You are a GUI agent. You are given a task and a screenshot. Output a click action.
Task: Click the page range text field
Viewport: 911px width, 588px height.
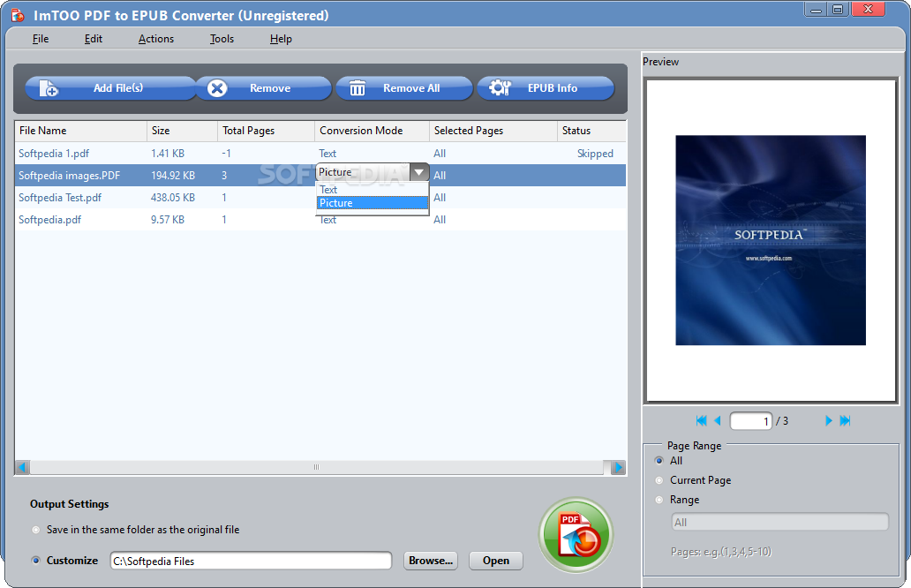pyautogui.click(x=779, y=522)
